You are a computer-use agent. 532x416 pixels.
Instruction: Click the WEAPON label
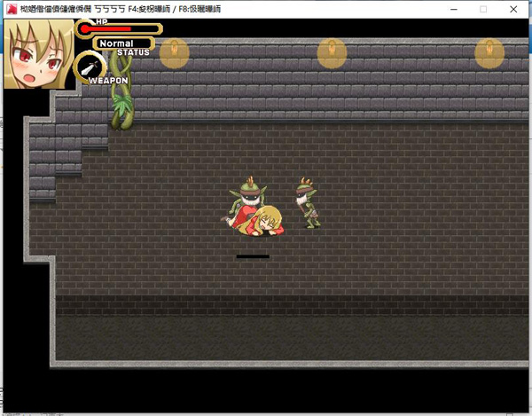(108, 81)
